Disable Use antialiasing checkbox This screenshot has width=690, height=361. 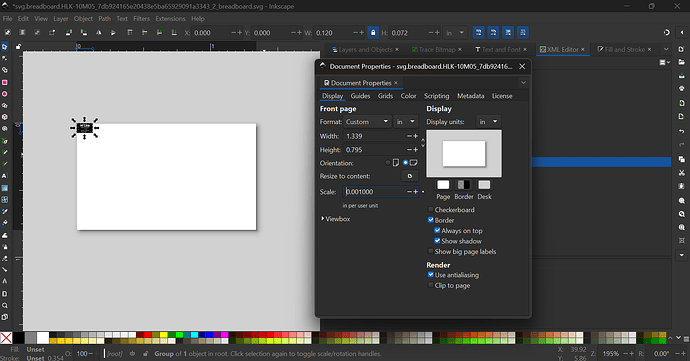coord(431,274)
